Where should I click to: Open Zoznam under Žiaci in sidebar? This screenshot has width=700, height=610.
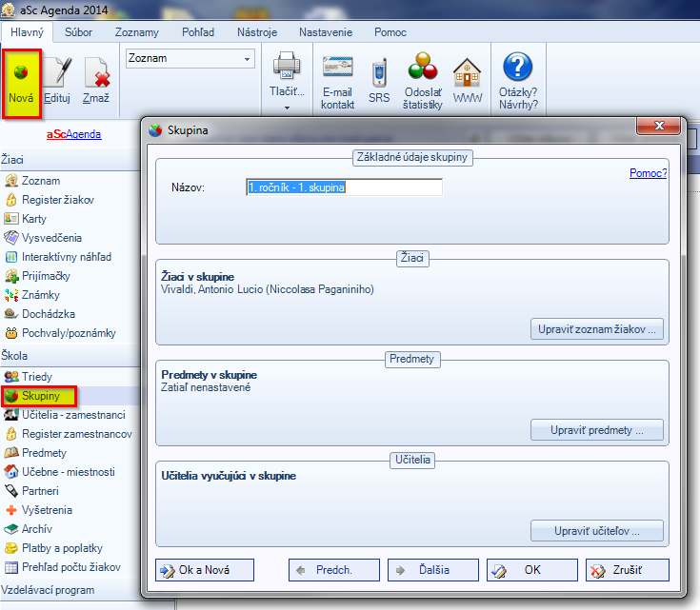click(x=32, y=181)
